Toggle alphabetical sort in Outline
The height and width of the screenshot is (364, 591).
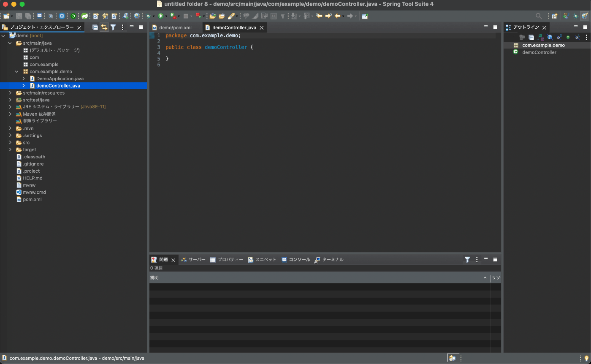coord(540,37)
